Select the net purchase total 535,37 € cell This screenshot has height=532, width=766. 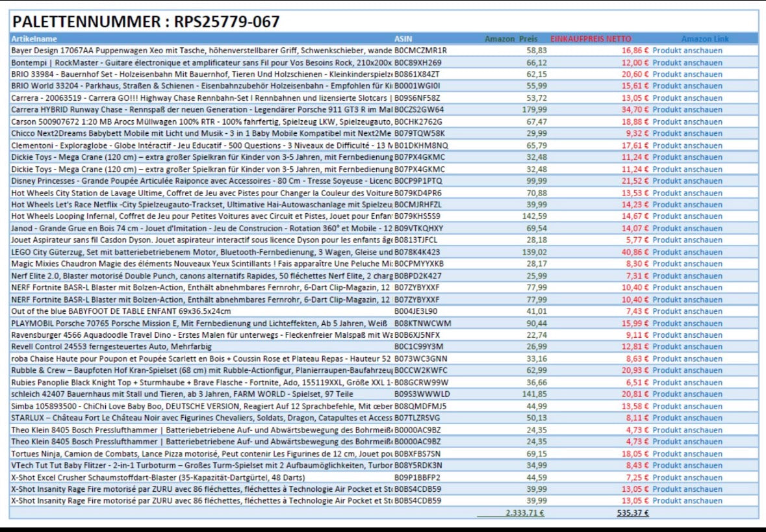click(x=632, y=513)
